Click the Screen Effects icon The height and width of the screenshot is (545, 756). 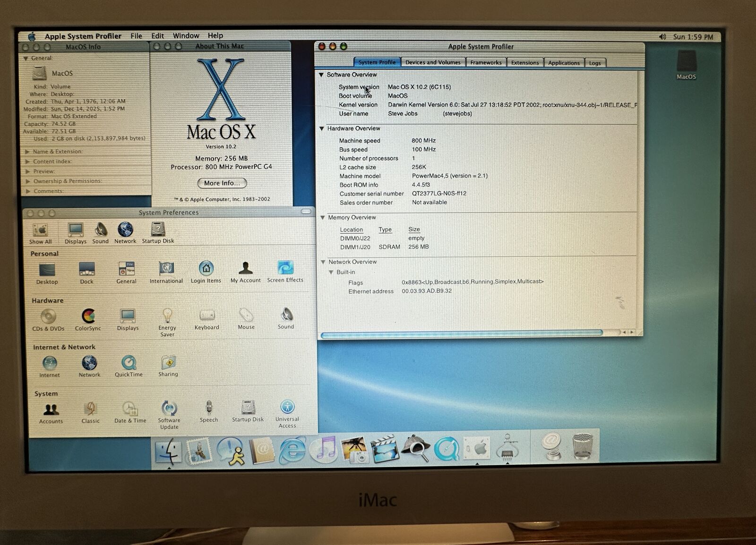coord(285,268)
